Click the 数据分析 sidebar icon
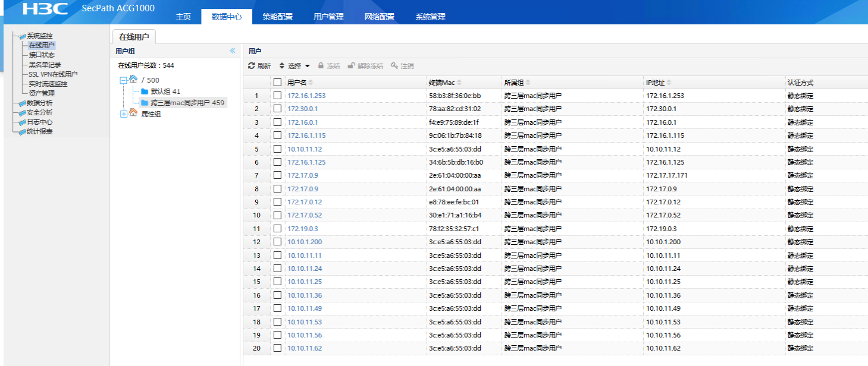The width and height of the screenshot is (868, 366). pyautogui.click(x=23, y=103)
